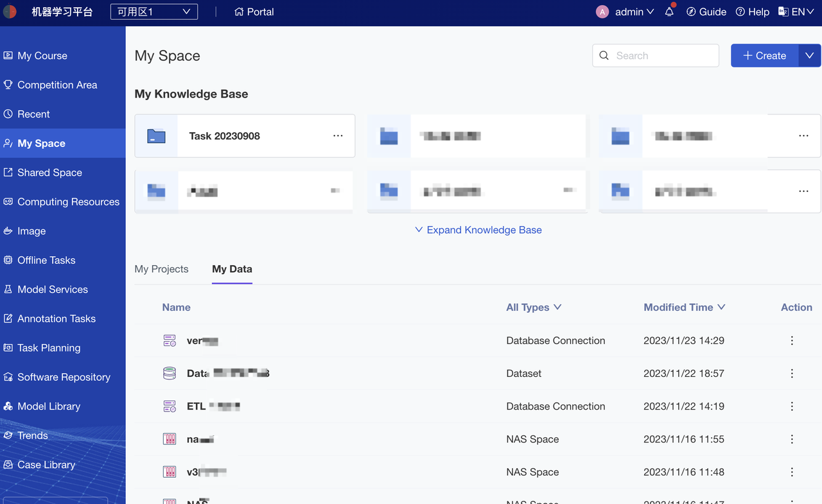Open the Guide link
822x504 pixels.
(x=706, y=12)
